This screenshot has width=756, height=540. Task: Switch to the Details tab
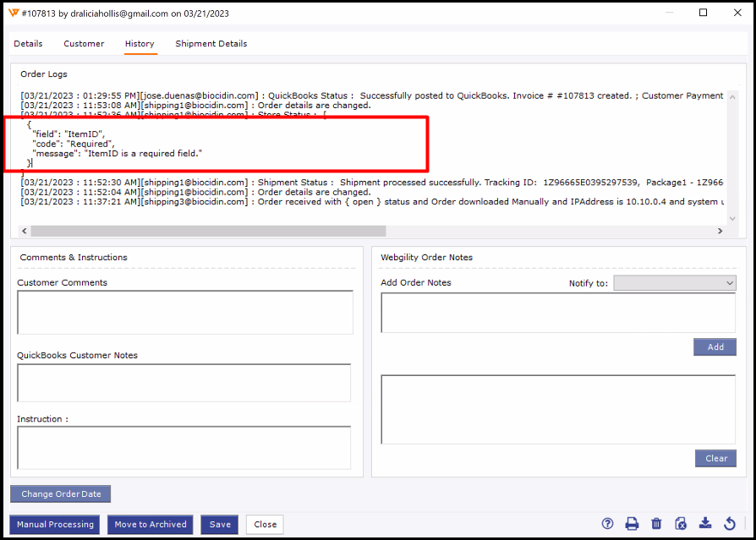pyautogui.click(x=28, y=44)
